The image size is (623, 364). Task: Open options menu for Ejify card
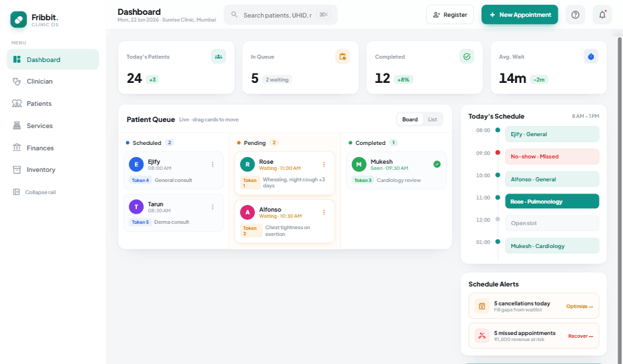(x=212, y=164)
